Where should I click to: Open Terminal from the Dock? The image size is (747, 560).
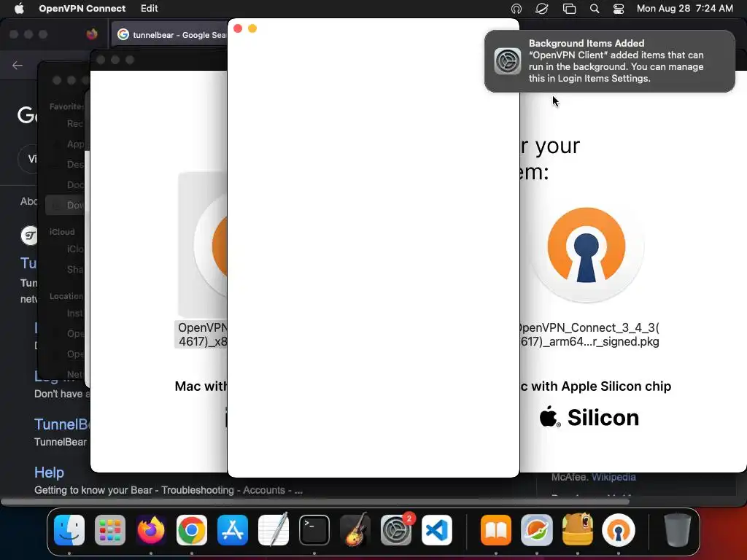click(x=314, y=530)
